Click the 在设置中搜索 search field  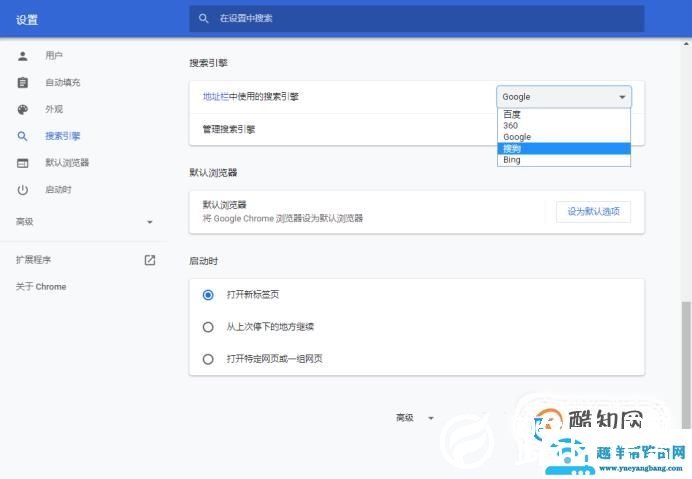(417, 19)
